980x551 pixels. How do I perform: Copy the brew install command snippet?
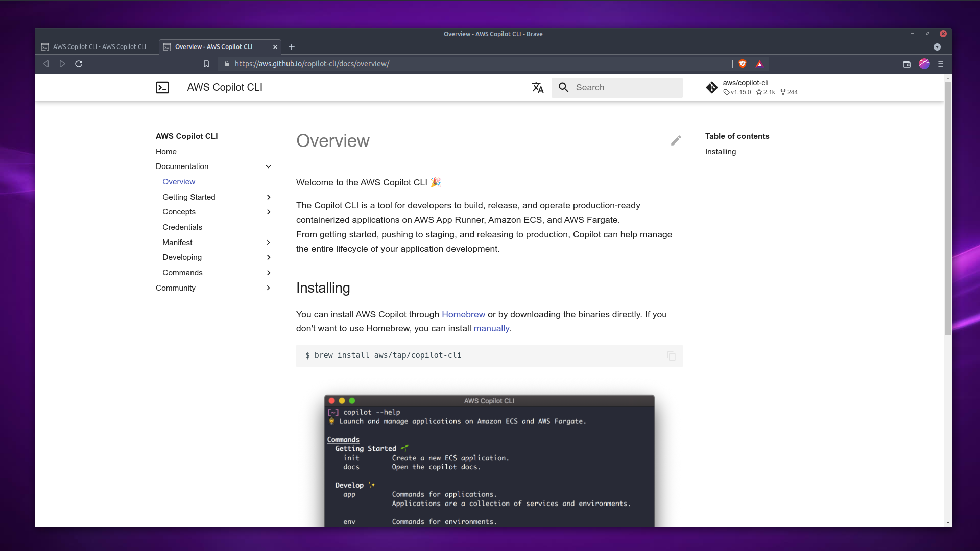[671, 356]
